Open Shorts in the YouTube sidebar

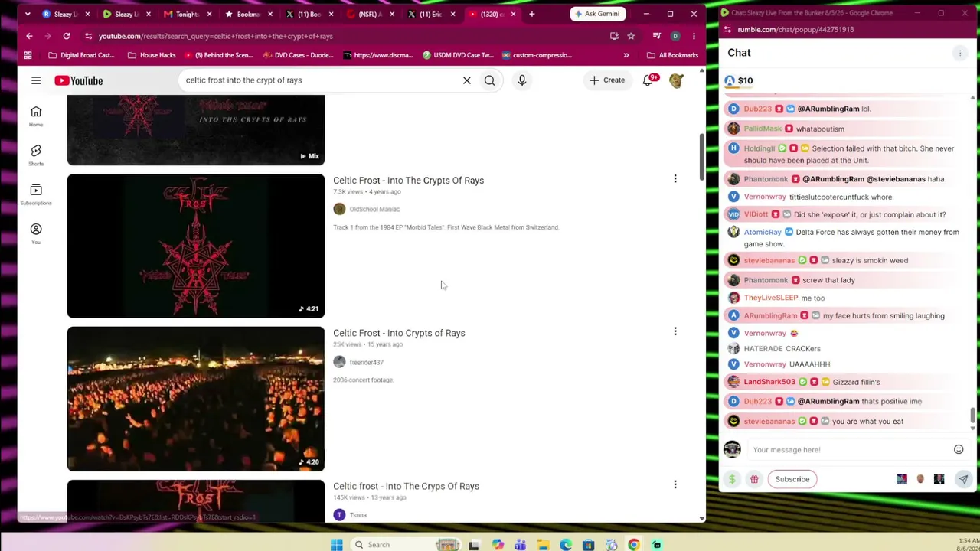click(36, 155)
